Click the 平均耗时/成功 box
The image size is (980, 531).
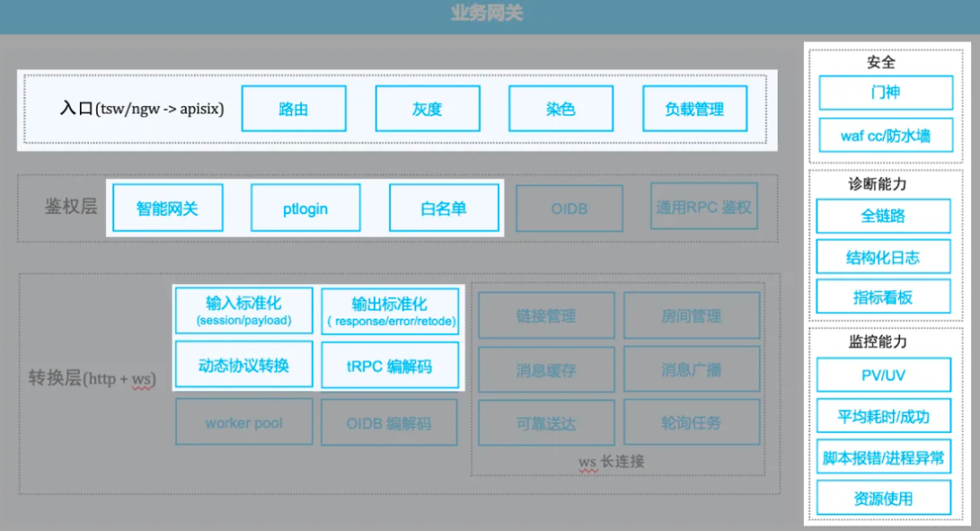[883, 417]
